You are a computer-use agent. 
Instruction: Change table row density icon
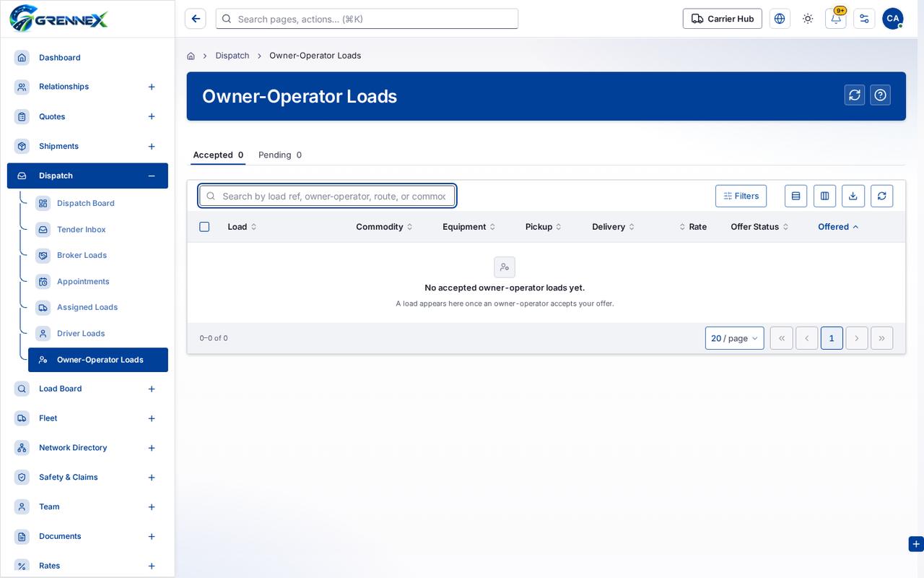(x=796, y=196)
